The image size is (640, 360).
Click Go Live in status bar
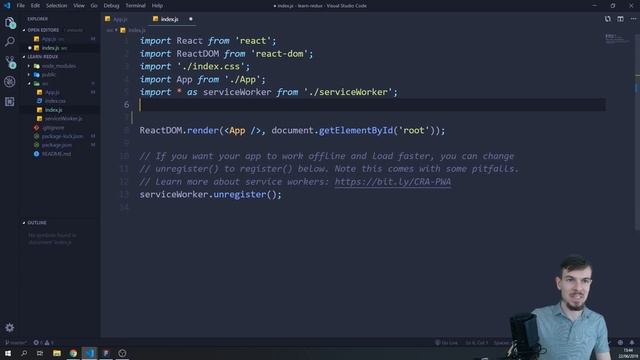coord(447,342)
